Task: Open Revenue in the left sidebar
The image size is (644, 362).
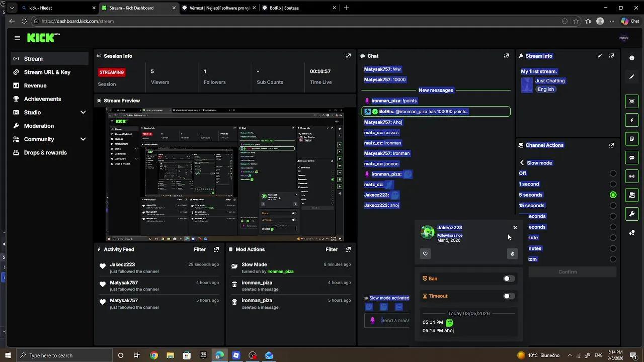Action: (x=50, y=85)
